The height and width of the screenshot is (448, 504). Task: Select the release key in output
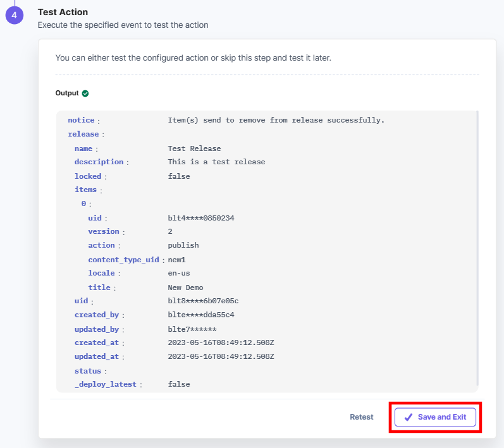click(83, 134)
